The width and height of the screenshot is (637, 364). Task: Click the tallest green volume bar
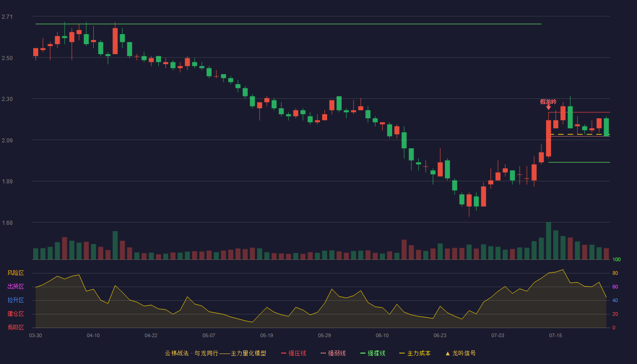click(x=548, y=241)
